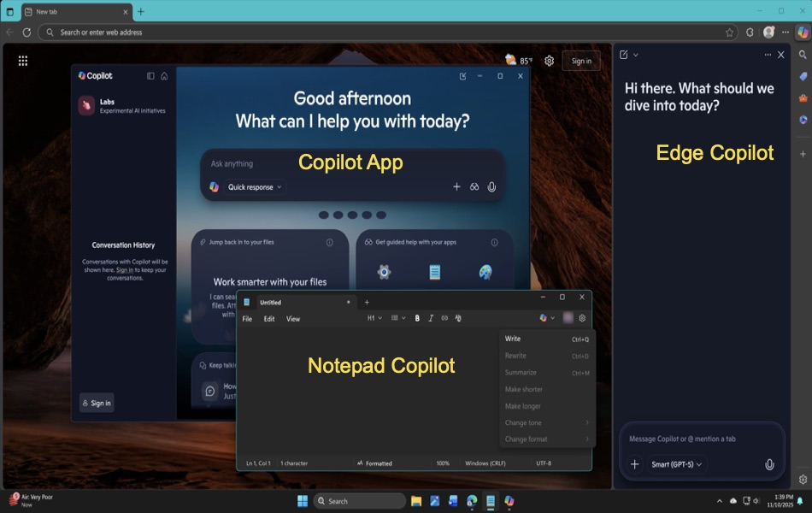This screenshot has width=812, height=513.
Task: Click Sign in button in Copilot sidebar
Action: (x=97, y=403)
